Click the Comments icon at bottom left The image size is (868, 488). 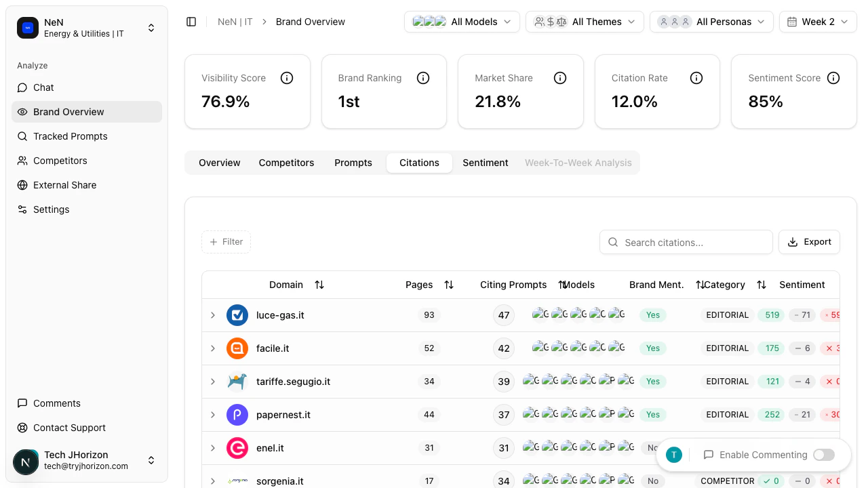22,403
